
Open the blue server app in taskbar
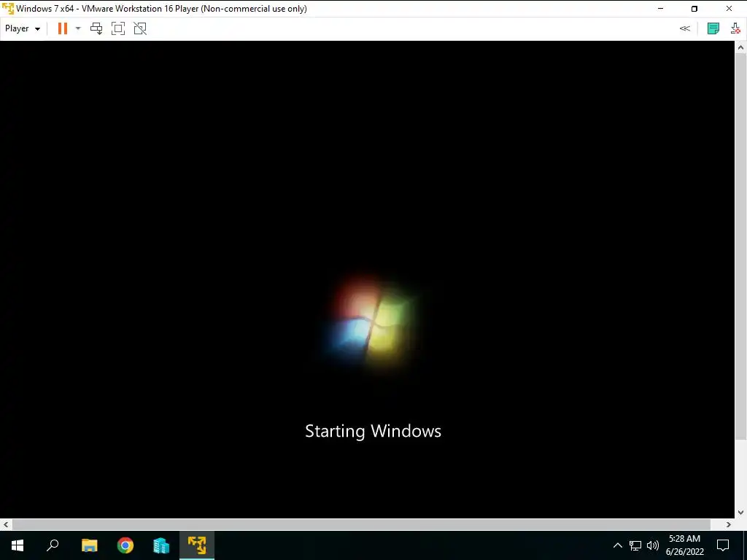point(161,545)
